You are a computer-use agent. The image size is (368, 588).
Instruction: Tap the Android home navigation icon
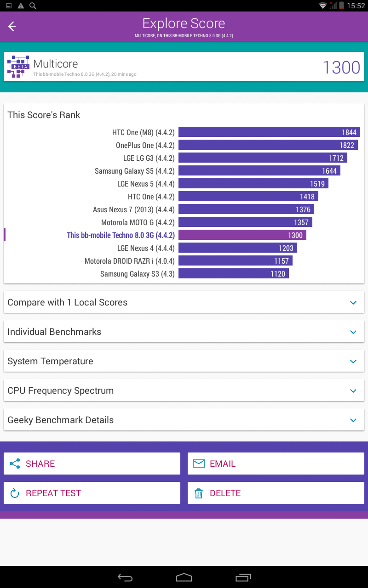184,577
